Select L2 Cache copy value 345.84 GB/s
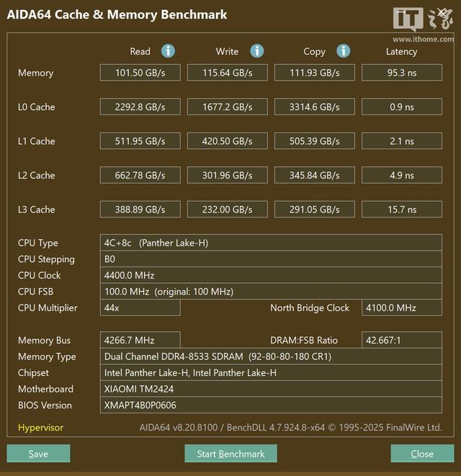Viewport: 461px width, 476px height. click(315, 175)
